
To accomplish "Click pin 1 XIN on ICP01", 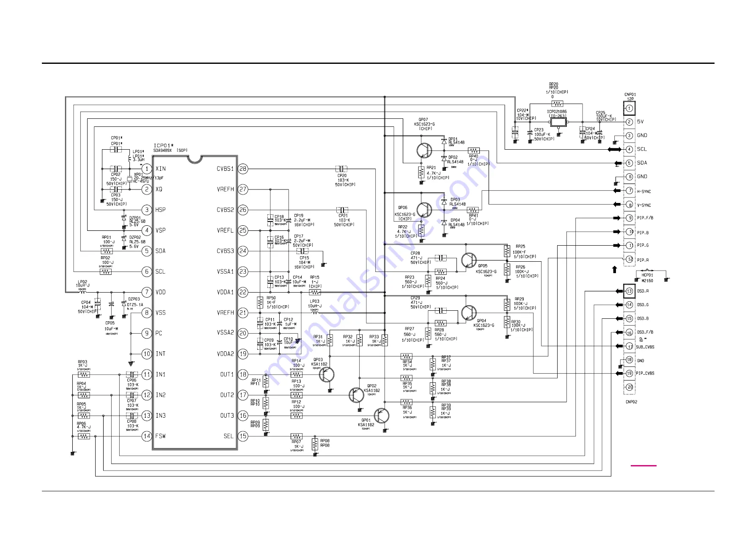I will point(147,169).
